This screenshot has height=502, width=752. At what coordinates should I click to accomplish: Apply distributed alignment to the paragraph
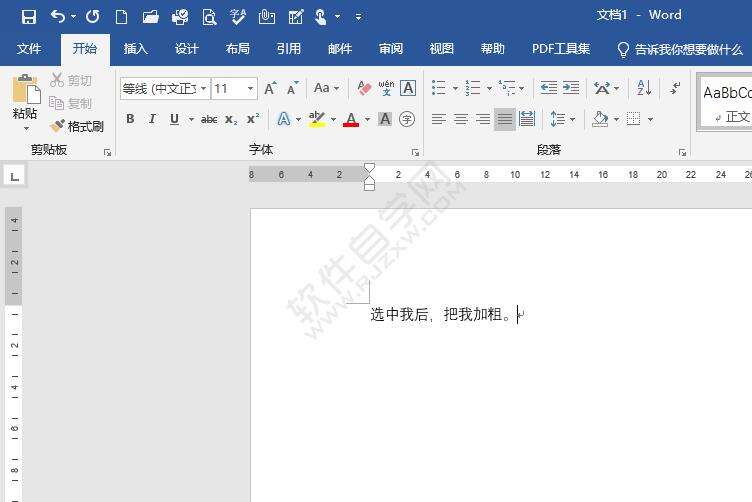click(527, 119)
